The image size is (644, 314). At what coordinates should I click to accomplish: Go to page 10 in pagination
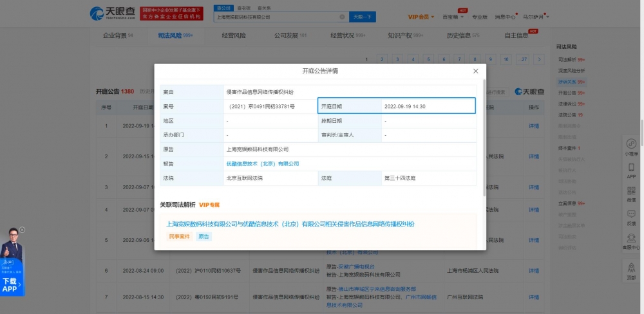[506, 59]
